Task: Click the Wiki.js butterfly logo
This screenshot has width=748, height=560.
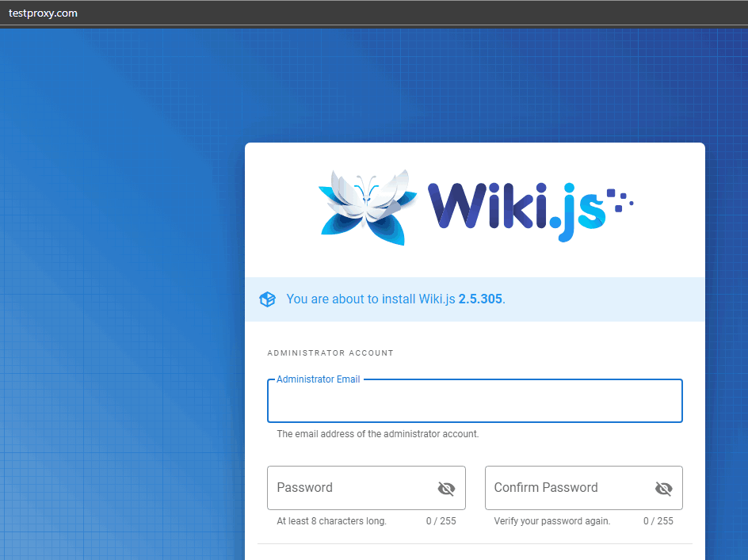Action: point(368,208)
